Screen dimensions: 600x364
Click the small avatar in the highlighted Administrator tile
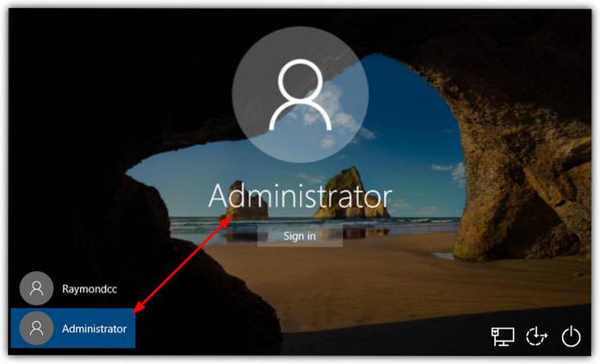[36, 328]
